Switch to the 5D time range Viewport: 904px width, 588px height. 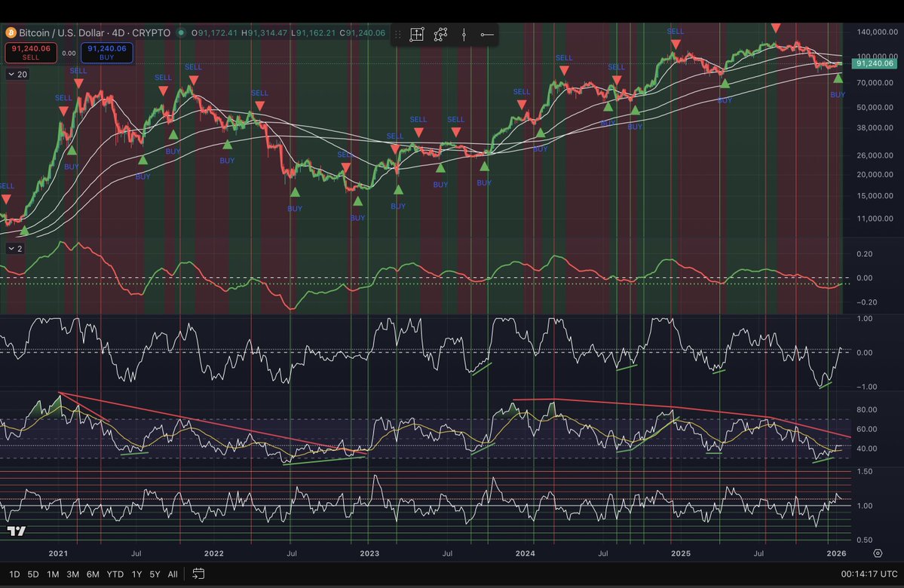(x=33, y=574)
